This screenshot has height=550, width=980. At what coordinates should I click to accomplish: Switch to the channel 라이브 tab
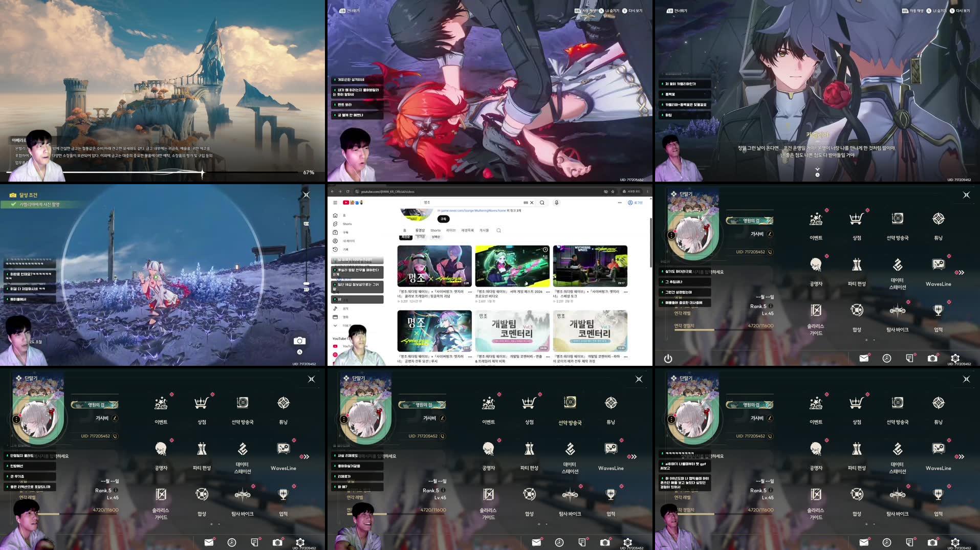451,230
